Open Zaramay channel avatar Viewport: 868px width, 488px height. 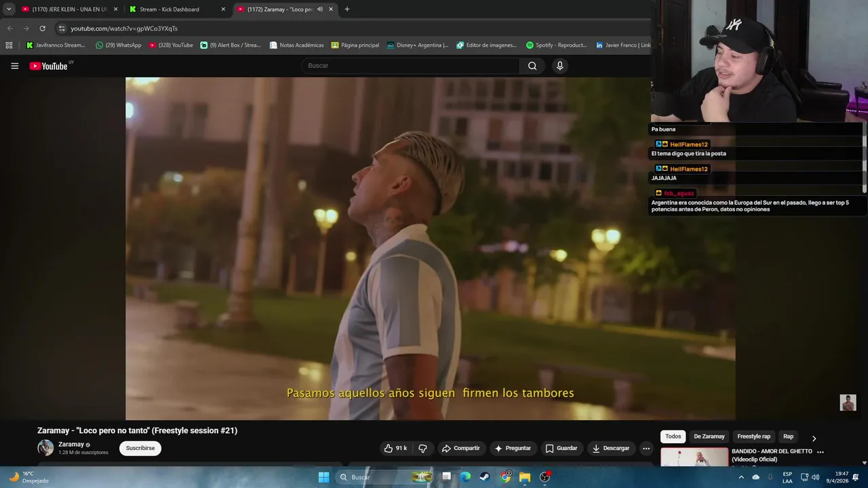pos(45,447)
